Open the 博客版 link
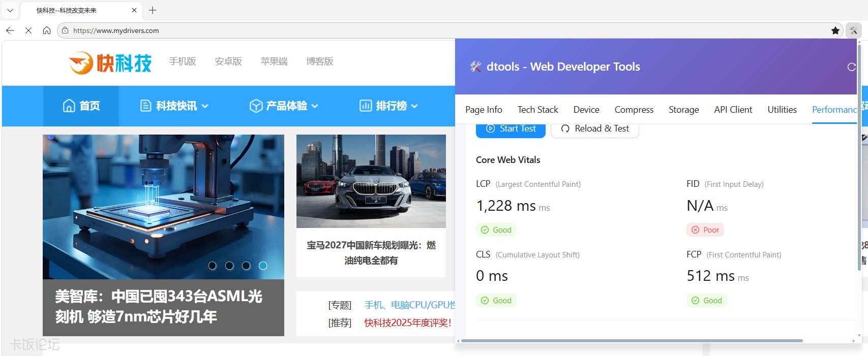868x356 pixels. pos(320,61)
